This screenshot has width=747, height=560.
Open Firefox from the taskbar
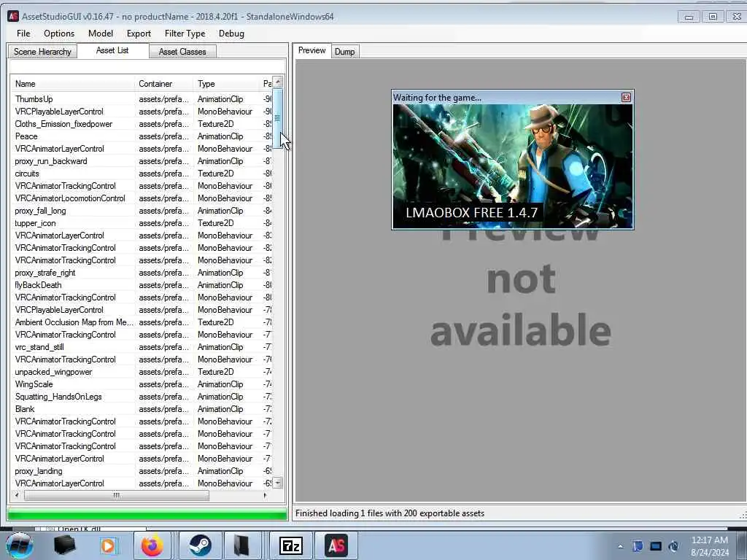[x=152, y=545]
